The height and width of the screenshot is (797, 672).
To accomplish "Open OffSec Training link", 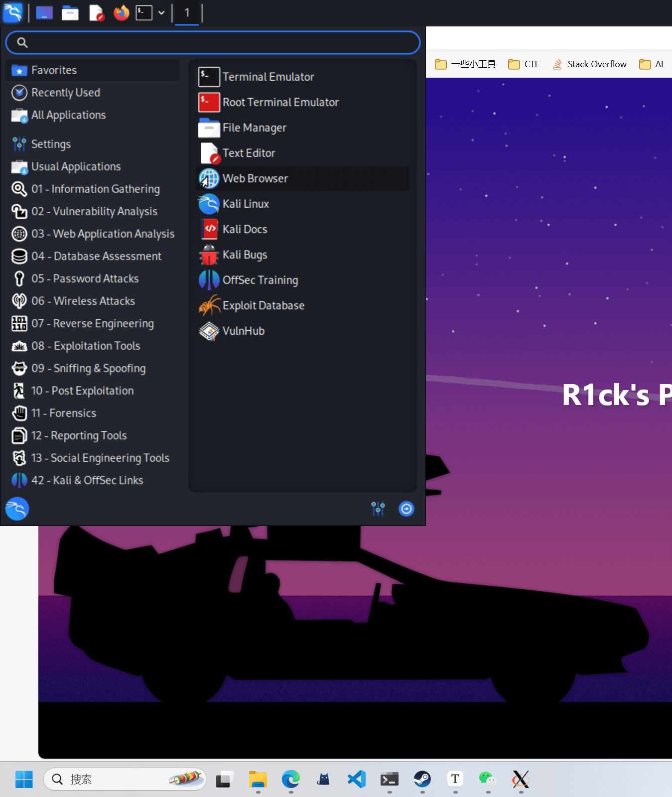I will click(x=260, y=280).
